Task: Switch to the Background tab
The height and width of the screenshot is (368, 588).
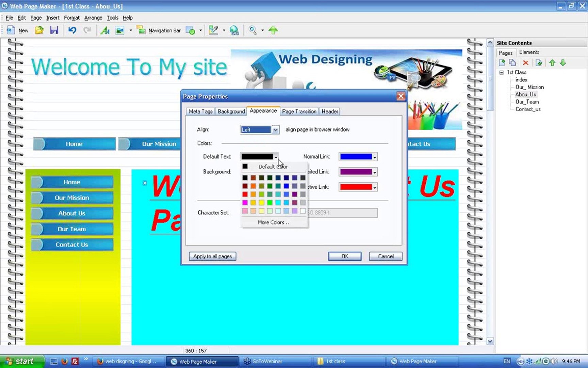Action: coord(231,111)
